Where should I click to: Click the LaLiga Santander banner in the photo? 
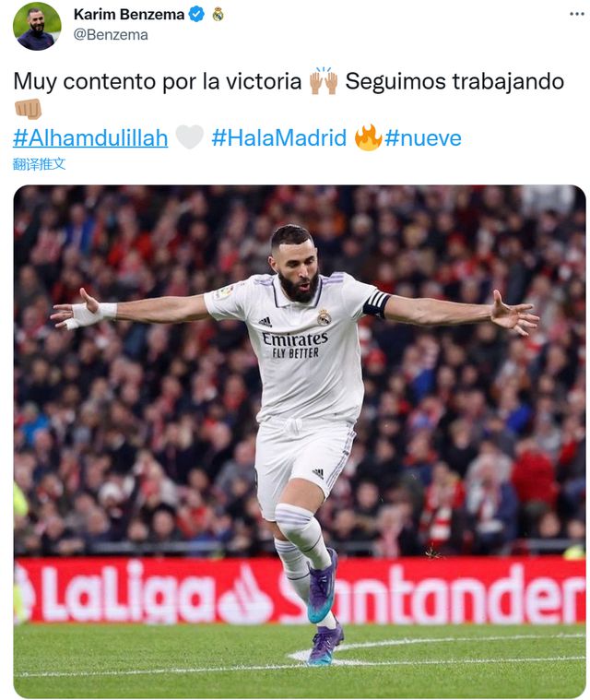(x=300, y=590)
